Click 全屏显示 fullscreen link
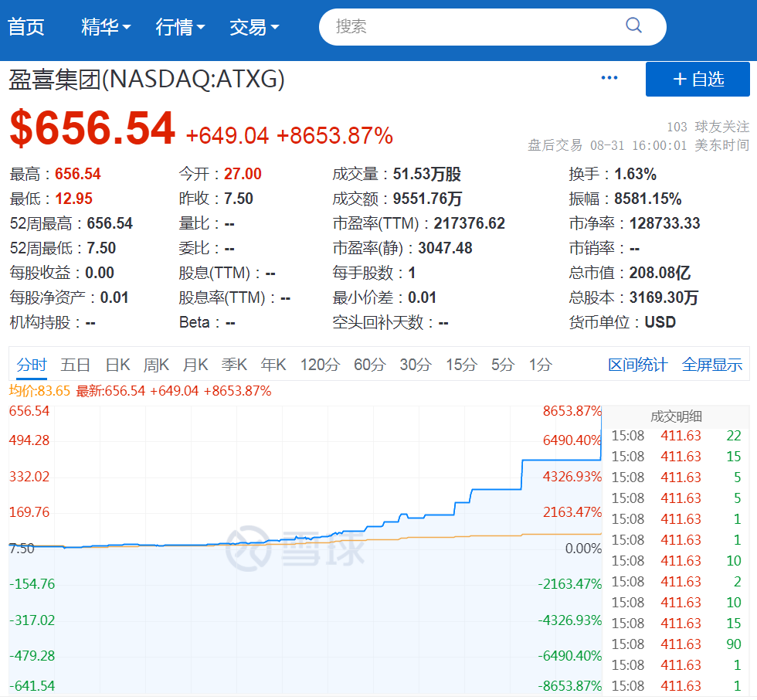This screenshot has width=757, height=700. [x=711, y=365]
